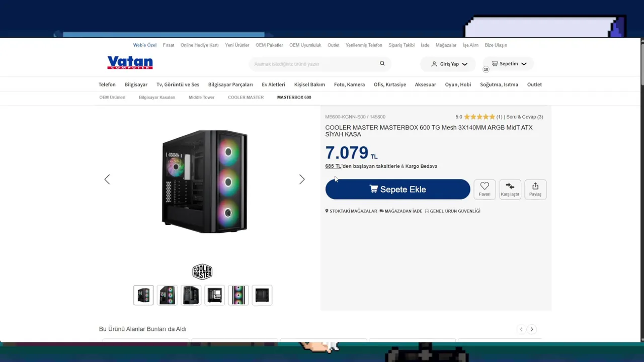The height and width of the screenshot is (362, 644).
Task: Click the 685 TL installment link
Action: [333, 166]
